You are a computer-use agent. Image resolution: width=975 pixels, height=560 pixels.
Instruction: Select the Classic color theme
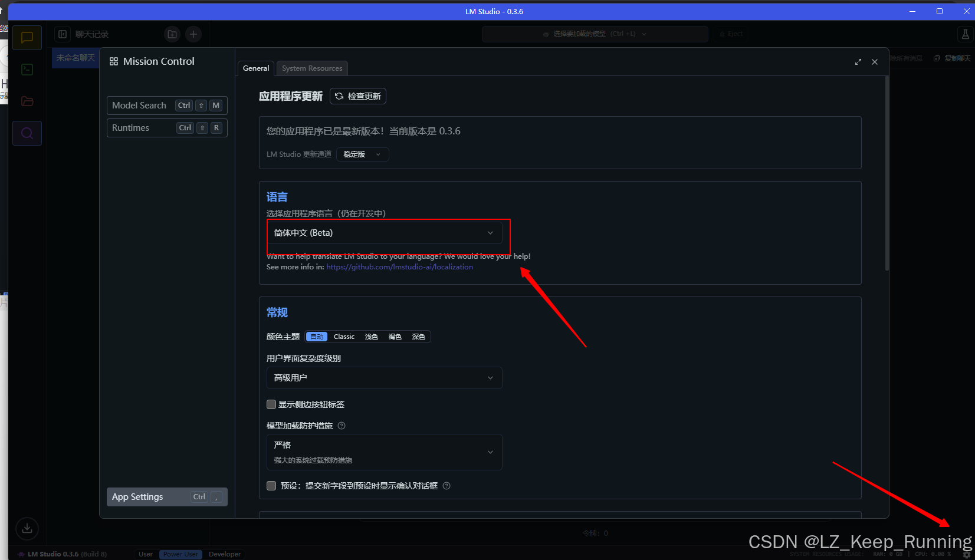tap(344, 337)
